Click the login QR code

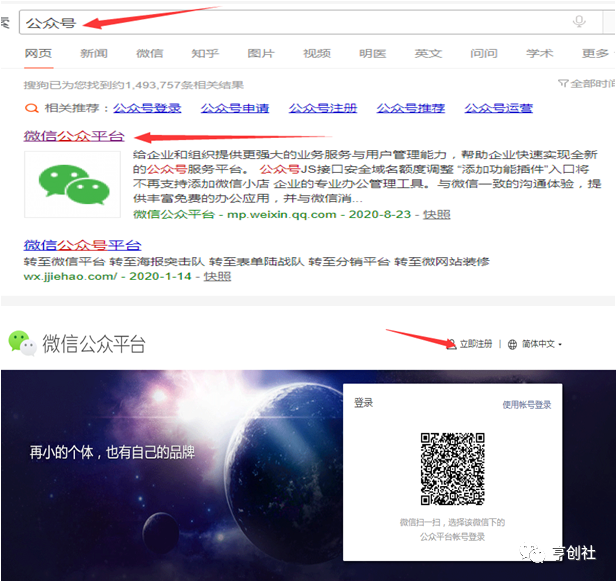click(x=452, y=469)
